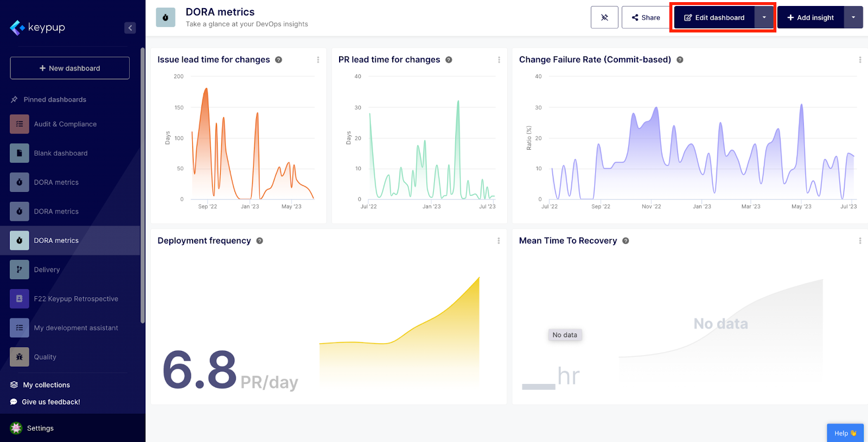The height and width of the screenshot is (442, 868).
Task: Expand the Edit dashboard dropdown arrow
Action: point(764,17)
